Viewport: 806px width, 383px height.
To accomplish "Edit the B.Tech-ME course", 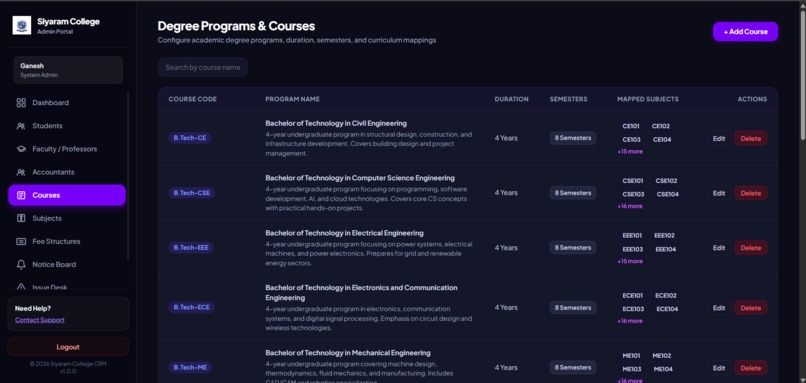I will pyautogui.click(x=719, y=368).
